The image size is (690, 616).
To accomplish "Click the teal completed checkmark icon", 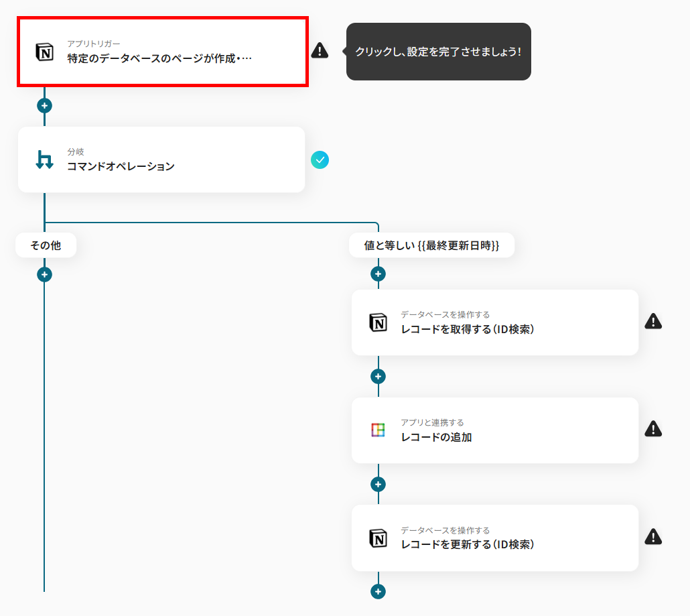I will tap(320, 160).
